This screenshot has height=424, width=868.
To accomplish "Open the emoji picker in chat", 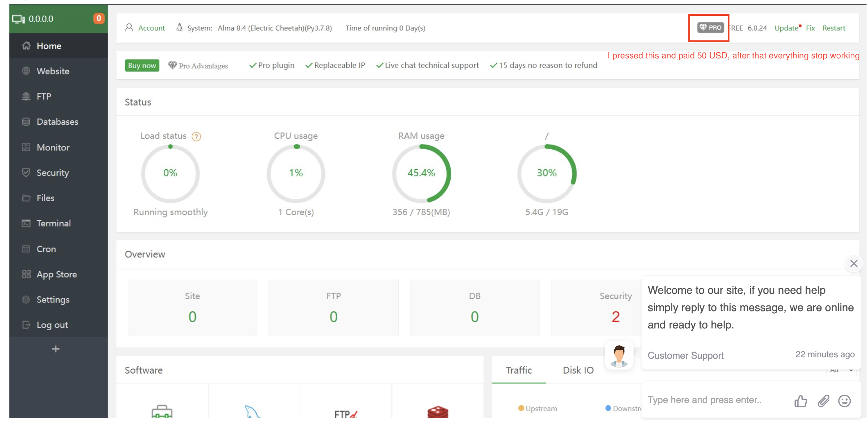I will coord(844,401).
